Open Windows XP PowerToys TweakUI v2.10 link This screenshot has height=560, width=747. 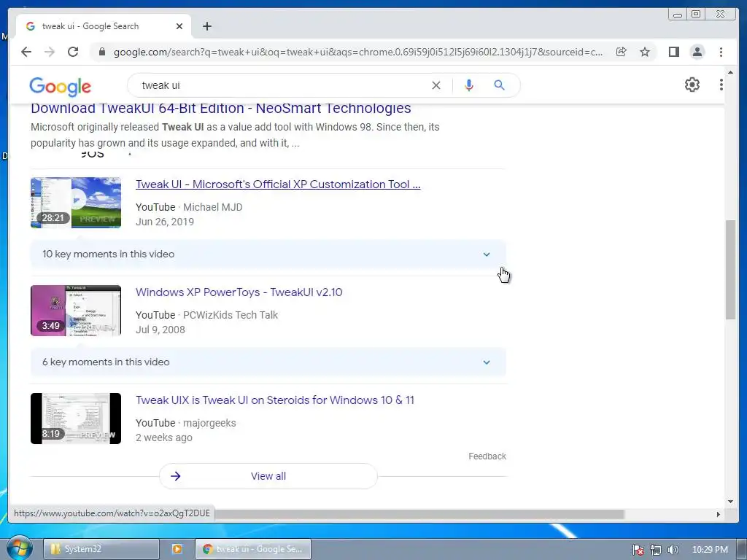(x=239, y=292)
